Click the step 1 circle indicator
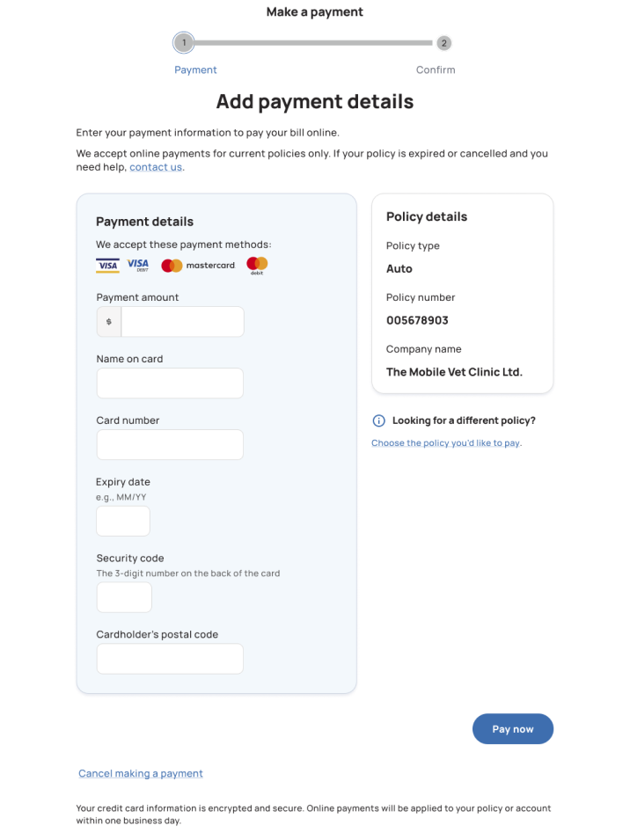This screenshot has width=630, height=840. click(184, 42)
